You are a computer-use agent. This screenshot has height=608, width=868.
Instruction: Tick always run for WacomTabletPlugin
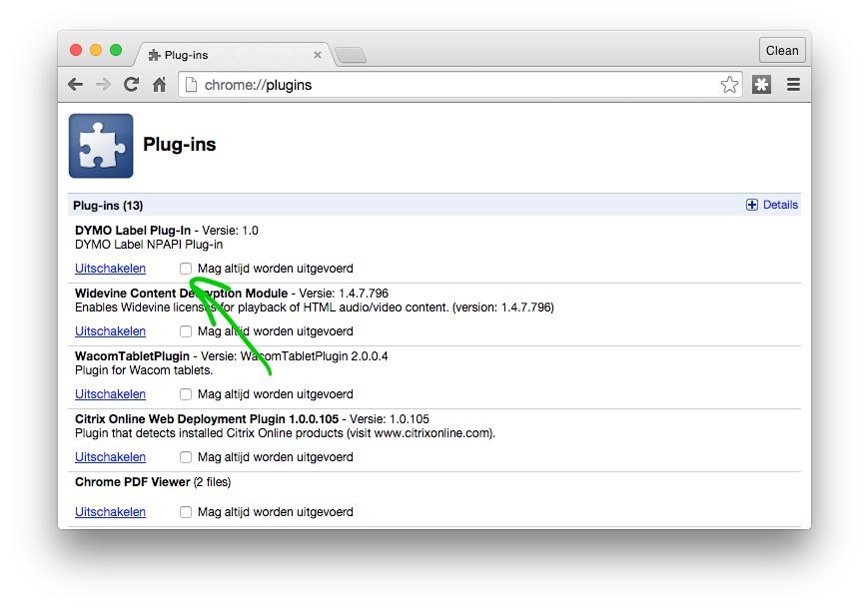click(186, 394)
